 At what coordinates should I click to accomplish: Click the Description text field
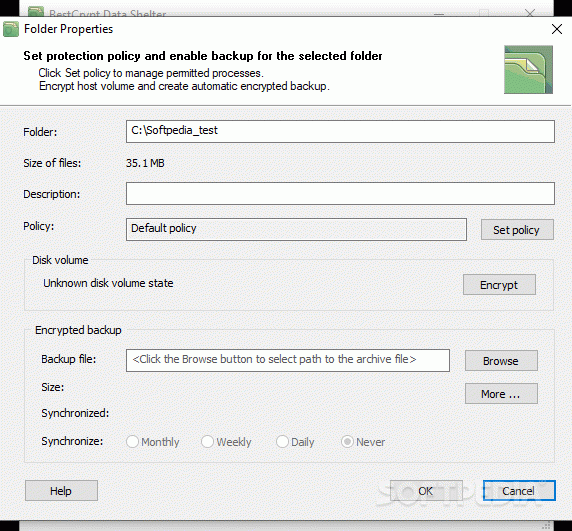coord(340,193)
